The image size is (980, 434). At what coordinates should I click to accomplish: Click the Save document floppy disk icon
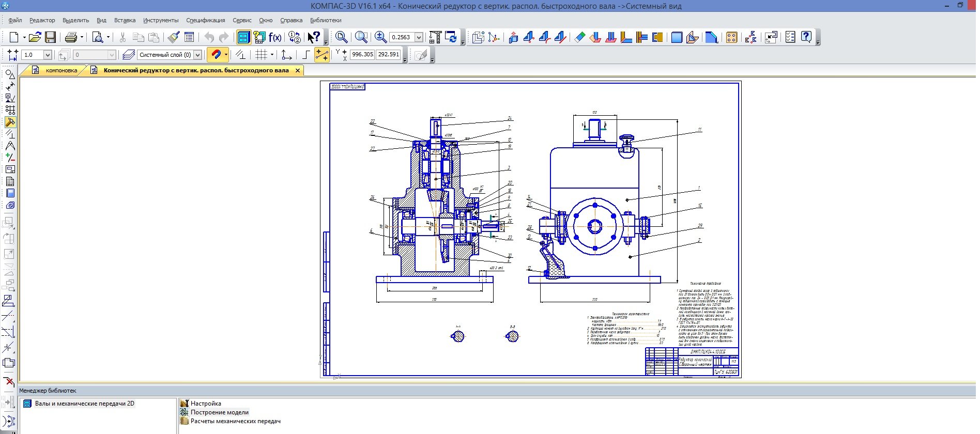[50, 37]
